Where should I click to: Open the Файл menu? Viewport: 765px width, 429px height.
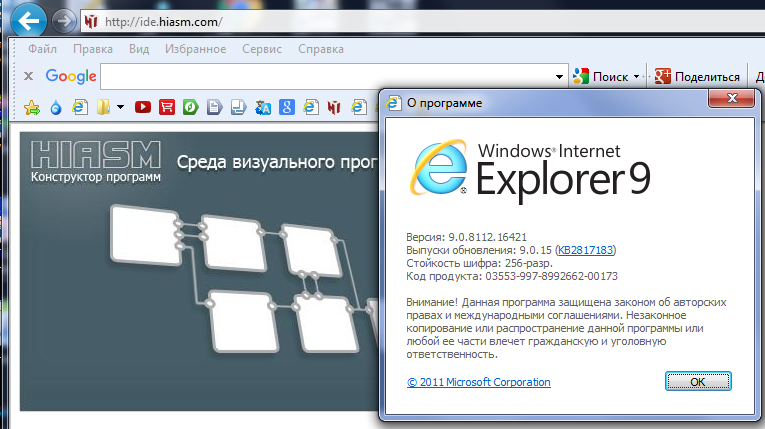[x=42, y=49]
